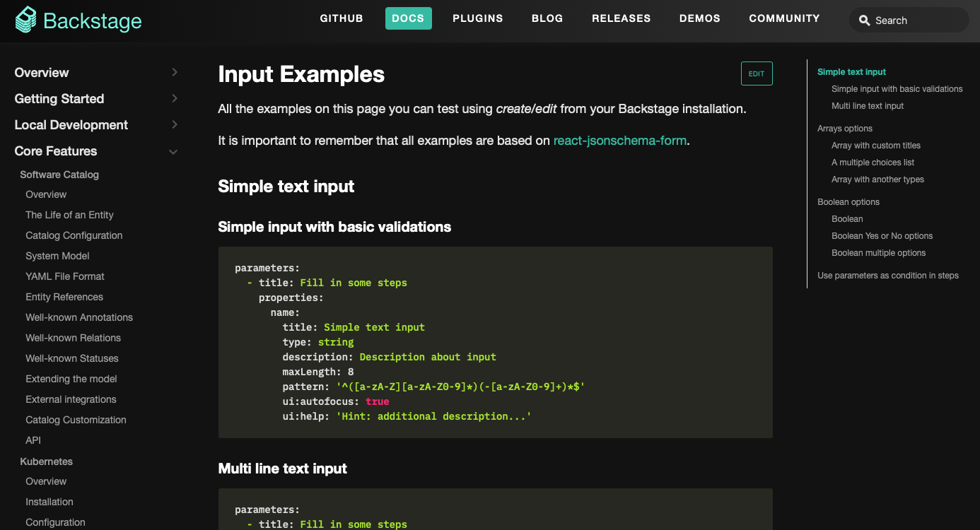Image resolution: width=980 pixels, height=530 pixels.
Task: Jump to Boolean Yes or No options
Action: pyautogui.click(x=882, y=236)
